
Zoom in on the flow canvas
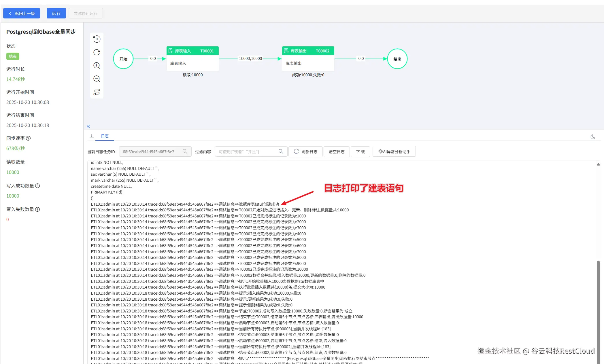click(x=97, y=65)
